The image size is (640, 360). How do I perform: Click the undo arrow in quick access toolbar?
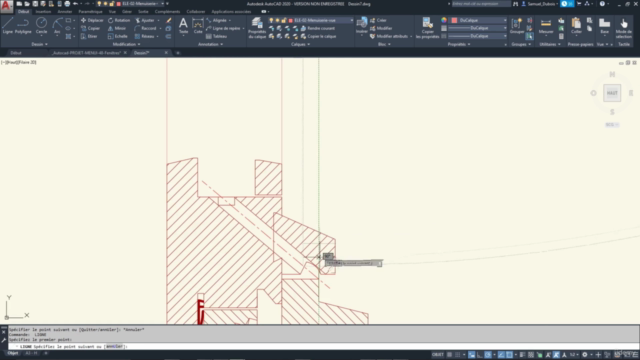click(76, 4)
